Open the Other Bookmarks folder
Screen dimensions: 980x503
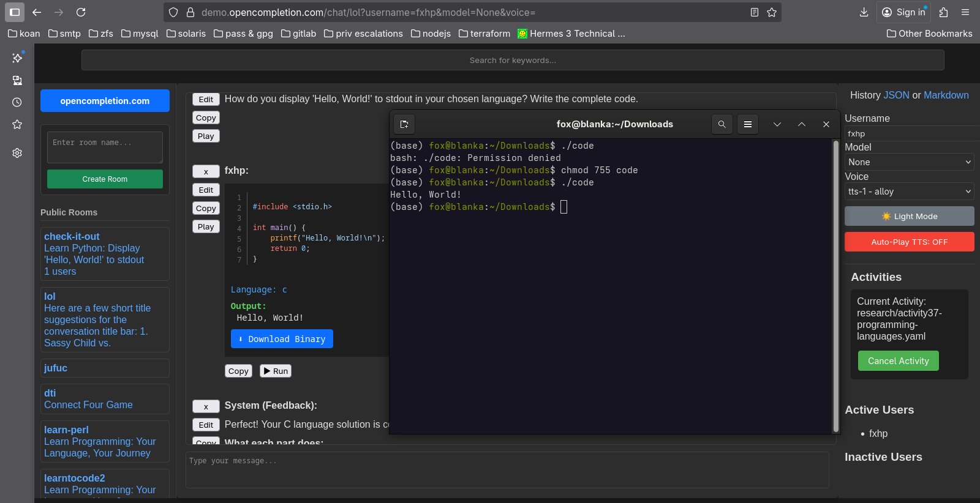point(929,34)
